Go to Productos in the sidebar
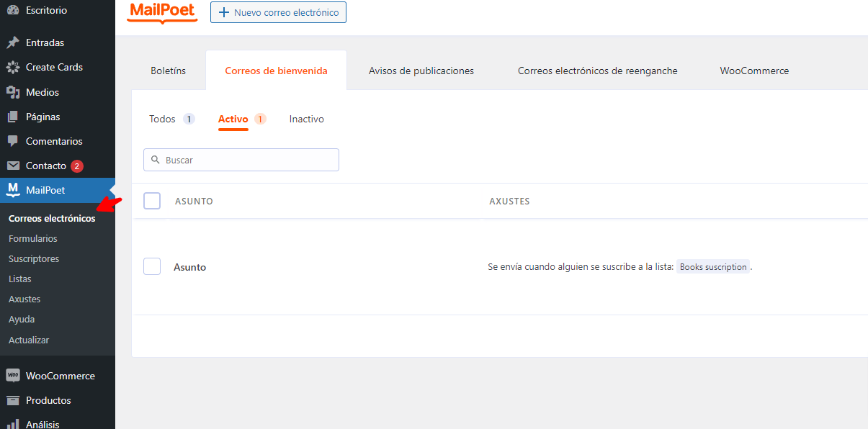Viewport: 868px width, 429px height. 48,400
